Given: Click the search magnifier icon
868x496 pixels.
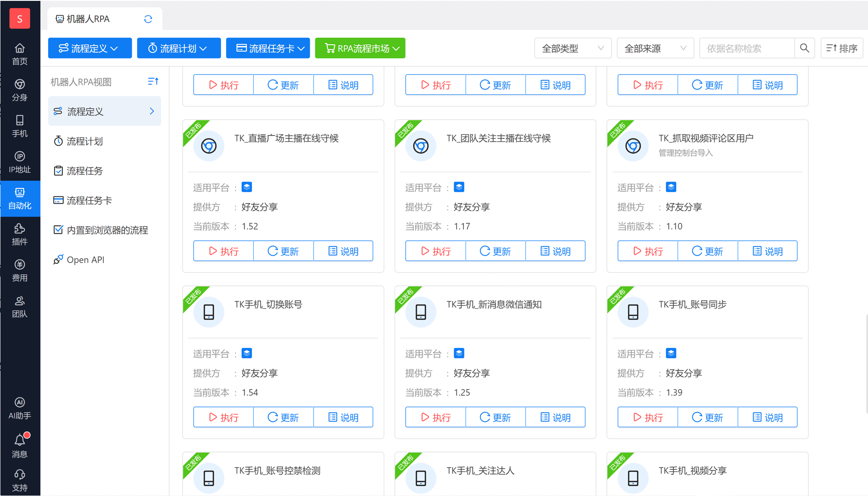Looking at the screenshot, I should coord(804,48).
